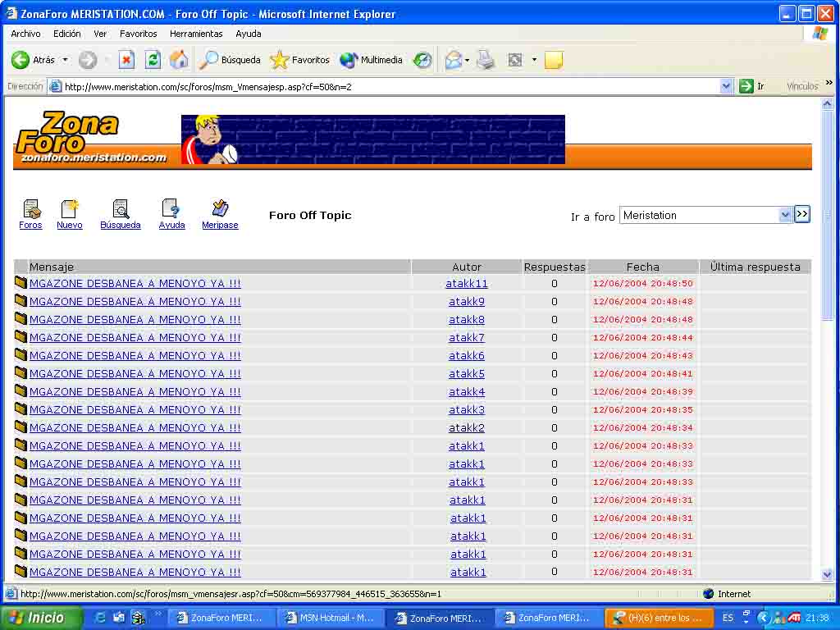Viewport: 840px width, 630px height.
Task: Click the Última respuesta column header
Action: coord(756,267)
